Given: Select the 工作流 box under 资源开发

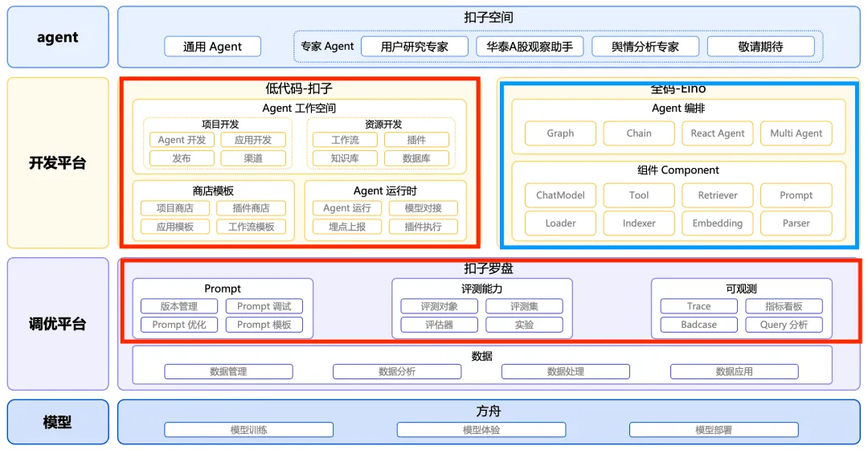Looking at the screenshot, I should coord(345,140).
